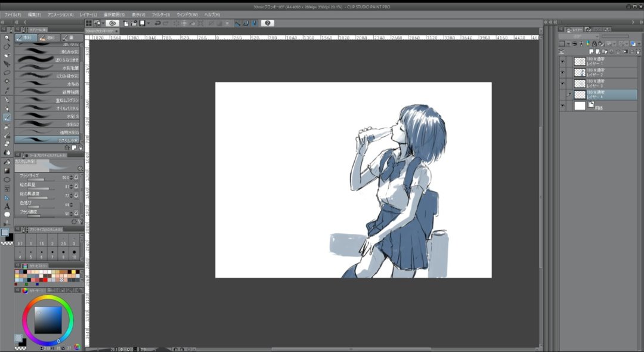Select the 水彩毛筆 brush

pyautogui.click(x=47, y=68)
